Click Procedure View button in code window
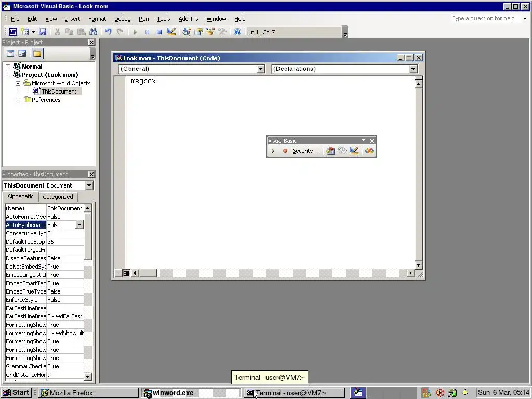This screenshot has width=532, height=399. pyautogui.click(x=118, y=273)
